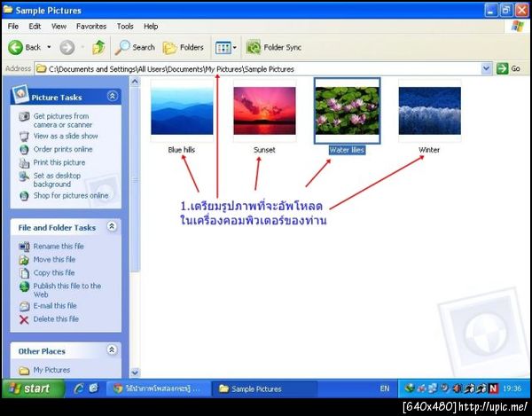
Task: Open the Edit menu
Action: [35, 26]
